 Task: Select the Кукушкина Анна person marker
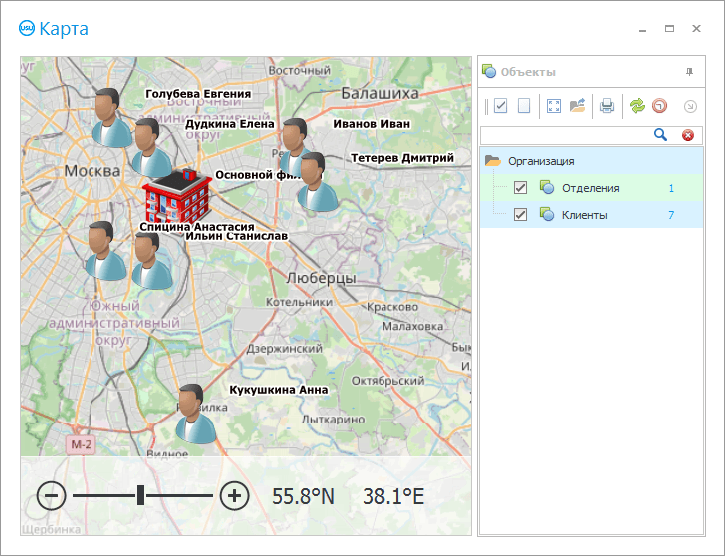point(195,414)
